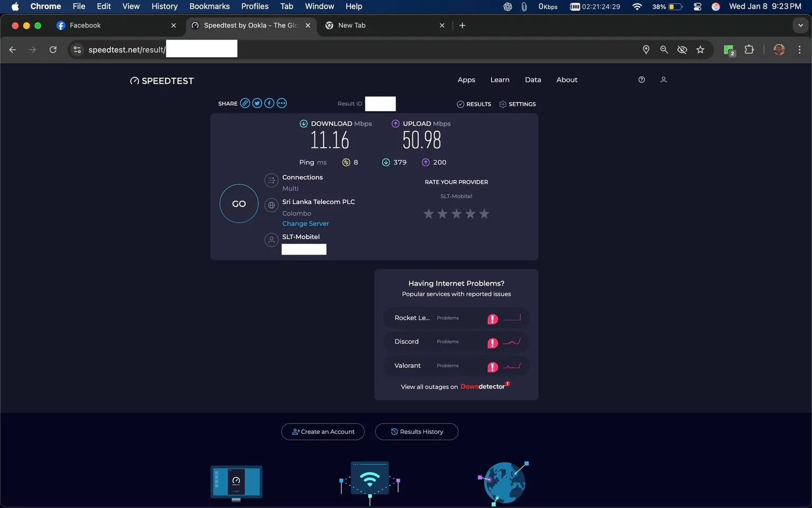The width and height of the screenshot is (812, 508).
Task: Rate SLT-Mobitel with first star
Action: pos(429,214)
